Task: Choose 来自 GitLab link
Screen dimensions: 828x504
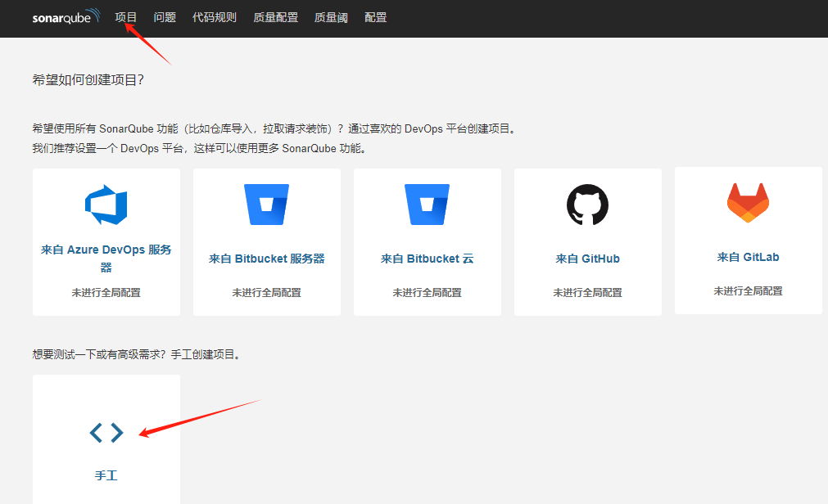Action: [x=749, y=257]
